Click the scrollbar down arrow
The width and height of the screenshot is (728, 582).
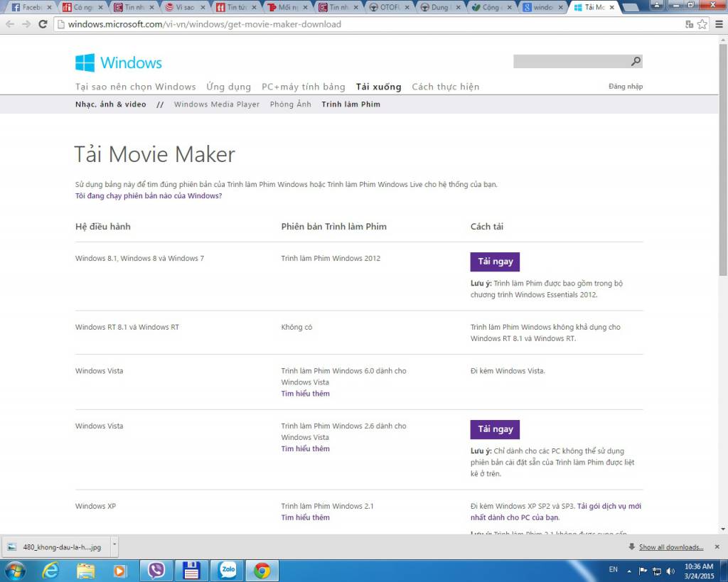[x=723, y=529]
